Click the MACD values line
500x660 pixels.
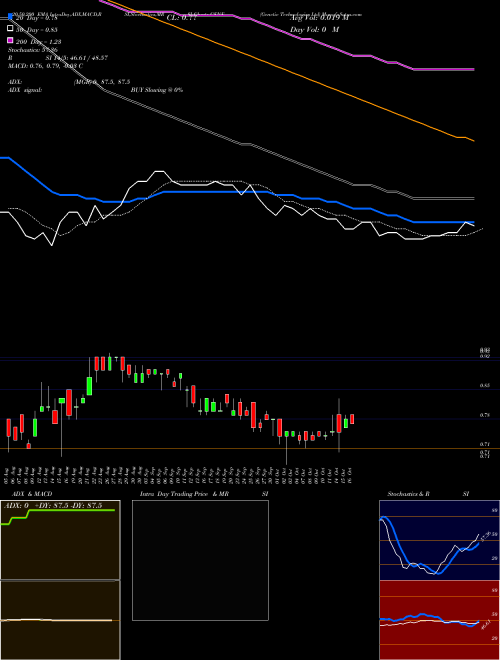tap(45, 66)
